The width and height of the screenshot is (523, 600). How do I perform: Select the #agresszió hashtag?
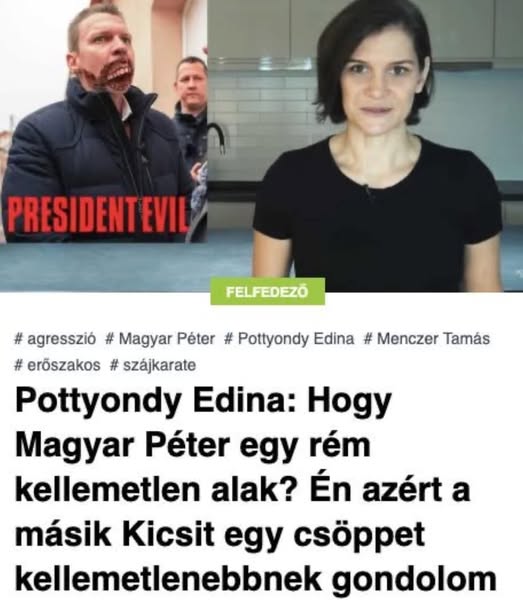pos(55,339)
